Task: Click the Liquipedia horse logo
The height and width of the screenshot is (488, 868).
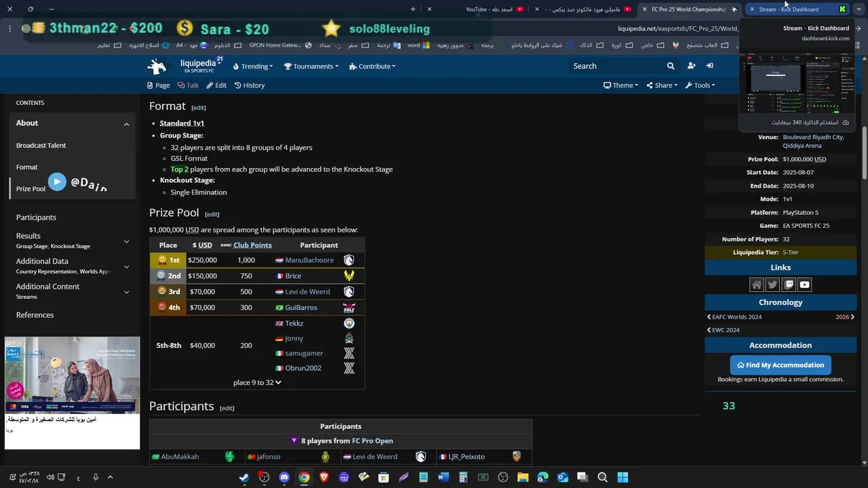Action: [157, 66]
